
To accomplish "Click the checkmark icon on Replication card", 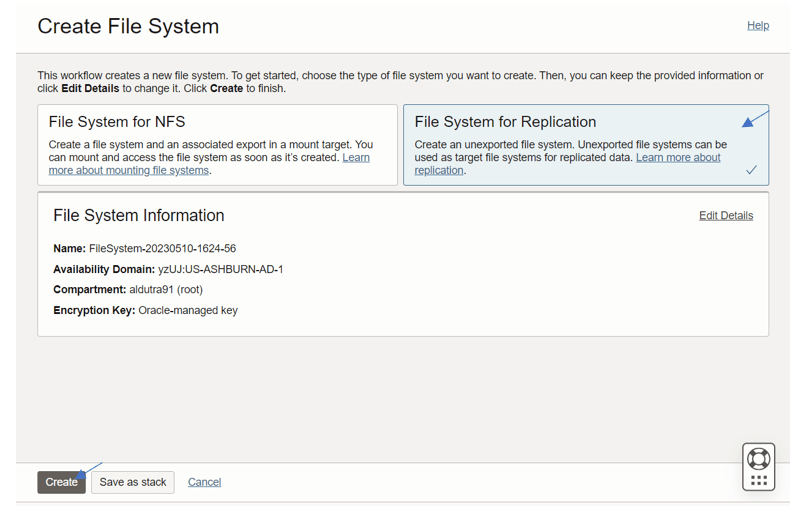I will coord(752,170).
